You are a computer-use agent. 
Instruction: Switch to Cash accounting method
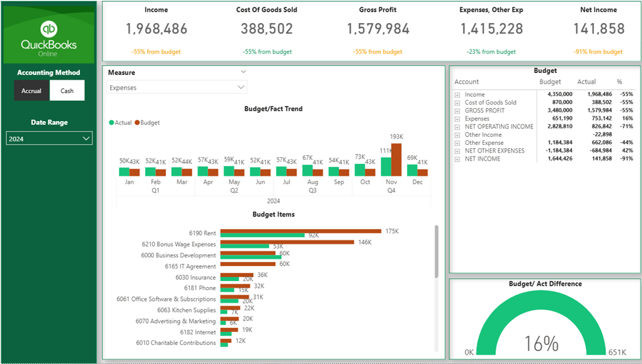pyautogui.click(x=67, y=91)
